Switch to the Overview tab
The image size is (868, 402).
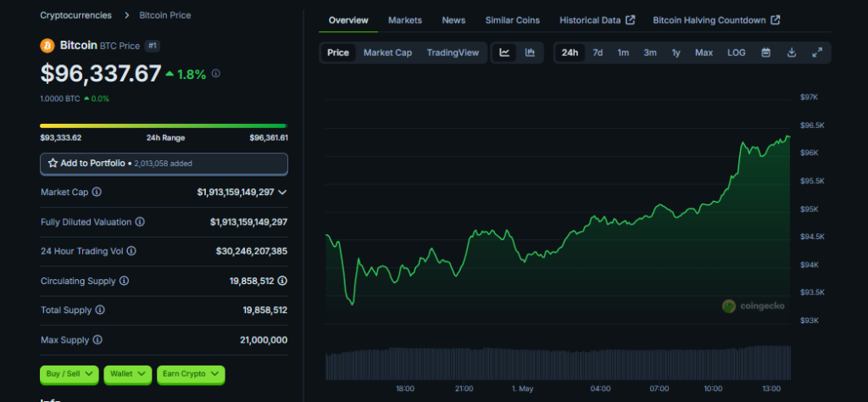[348, 20]
